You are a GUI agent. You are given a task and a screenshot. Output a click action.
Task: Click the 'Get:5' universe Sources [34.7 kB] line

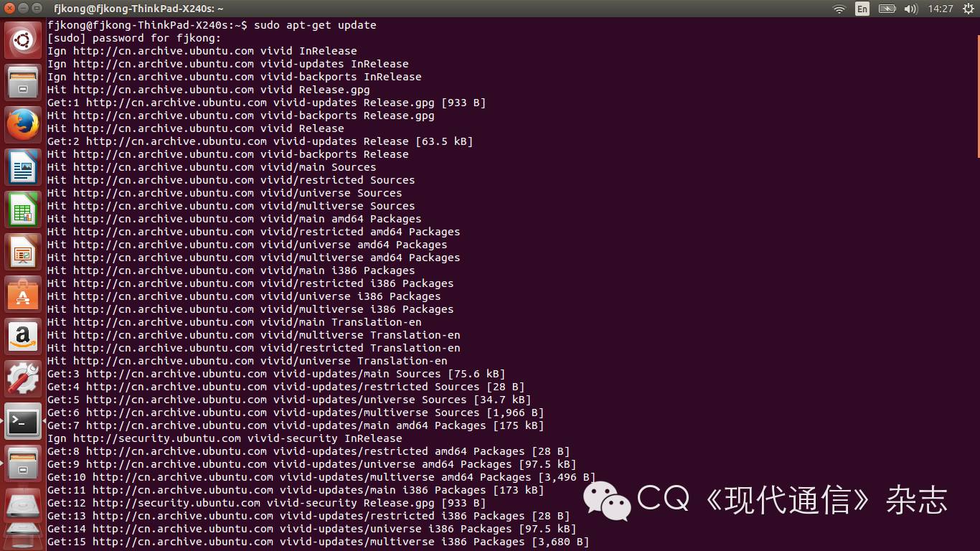pos(289,400)
